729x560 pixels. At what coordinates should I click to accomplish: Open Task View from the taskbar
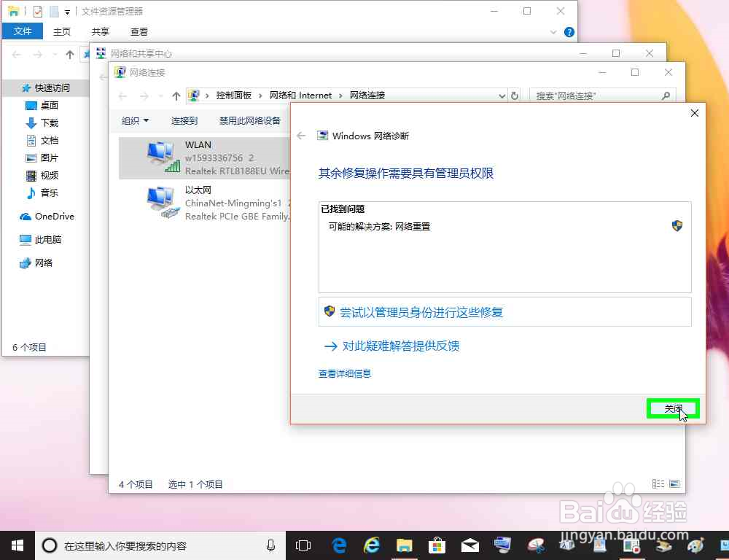tap(303, 545)
